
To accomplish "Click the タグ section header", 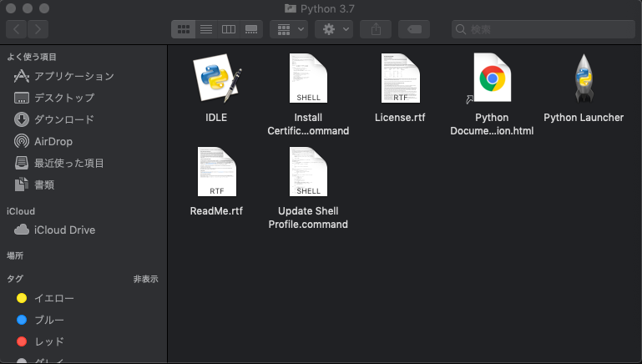I will coord(15,279).
